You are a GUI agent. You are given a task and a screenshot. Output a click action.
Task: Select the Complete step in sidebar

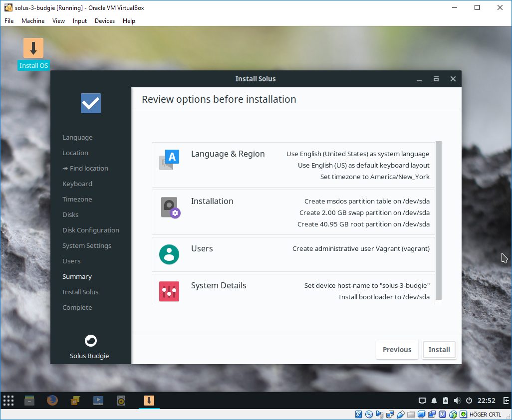[77, 307]
